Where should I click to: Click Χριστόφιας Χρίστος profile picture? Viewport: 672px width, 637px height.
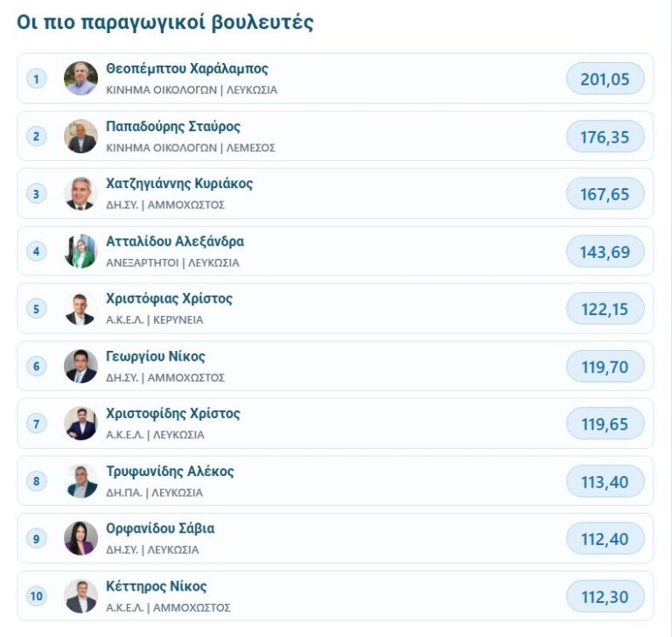point(80,309)
